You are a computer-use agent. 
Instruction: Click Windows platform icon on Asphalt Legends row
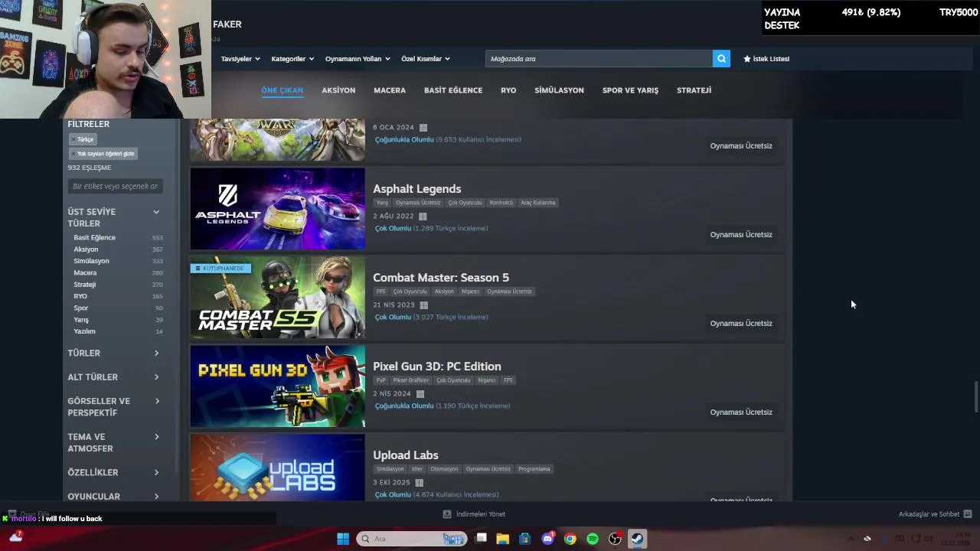click(x=423, y=217)
